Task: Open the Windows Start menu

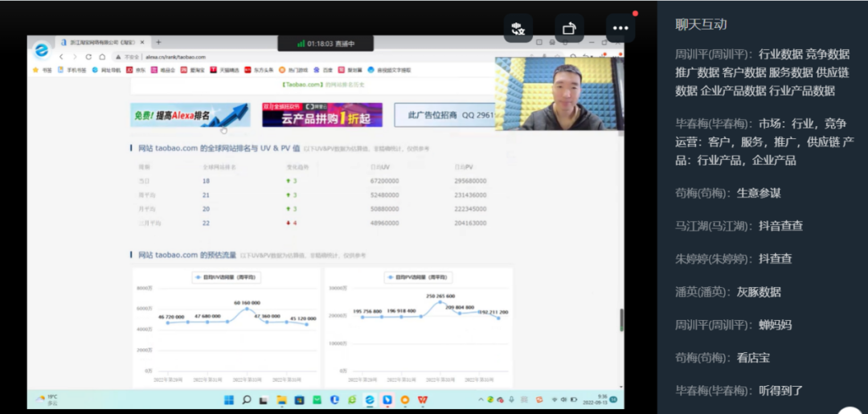Action: click(228, 400)
